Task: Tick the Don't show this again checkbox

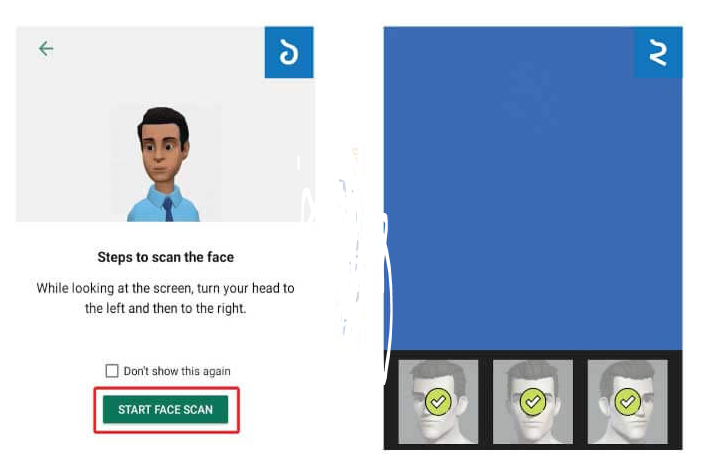Action: pos(112,371)
